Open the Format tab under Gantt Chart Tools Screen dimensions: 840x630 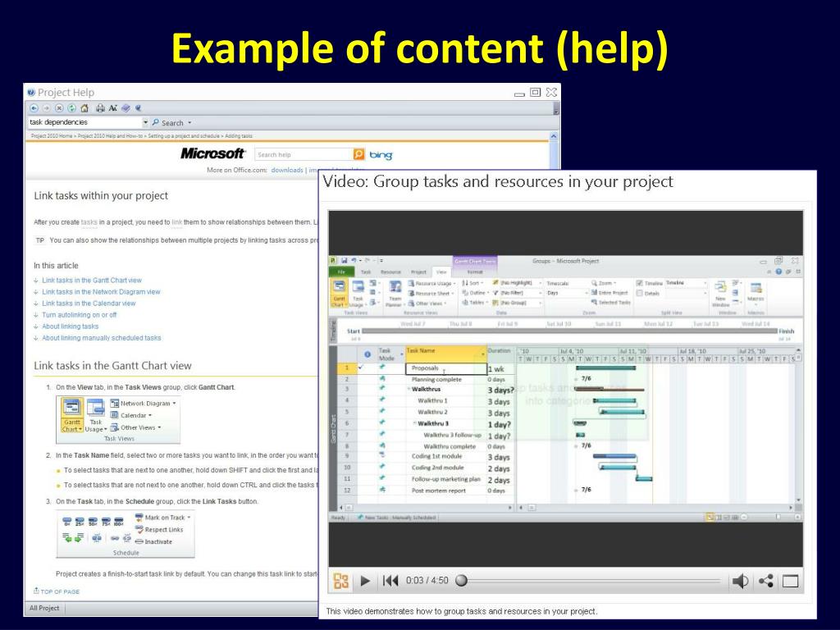click(475, 272)
